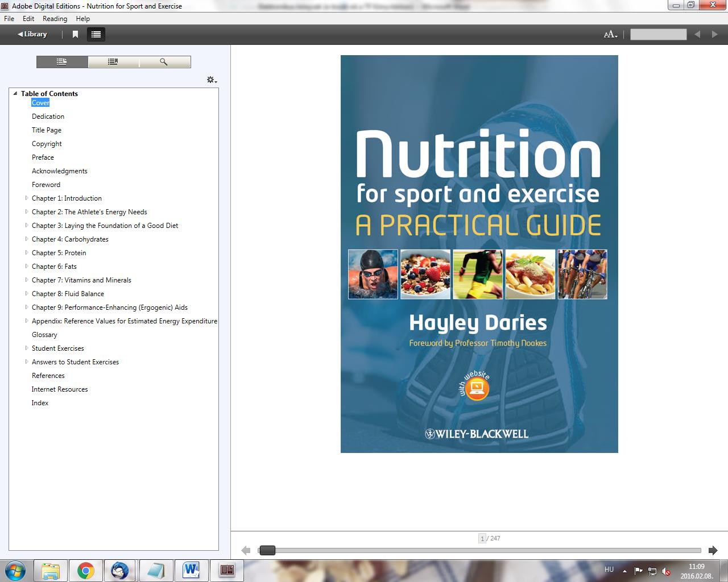Show hidden tray icons
The height and width of the screenshot is (582, 728).
(624, 571)
